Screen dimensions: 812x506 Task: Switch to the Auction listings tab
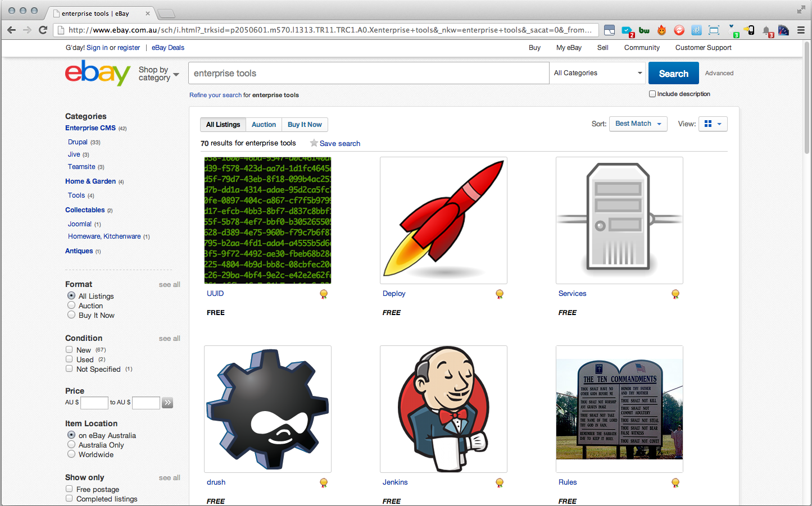click(x=264, y=125)
